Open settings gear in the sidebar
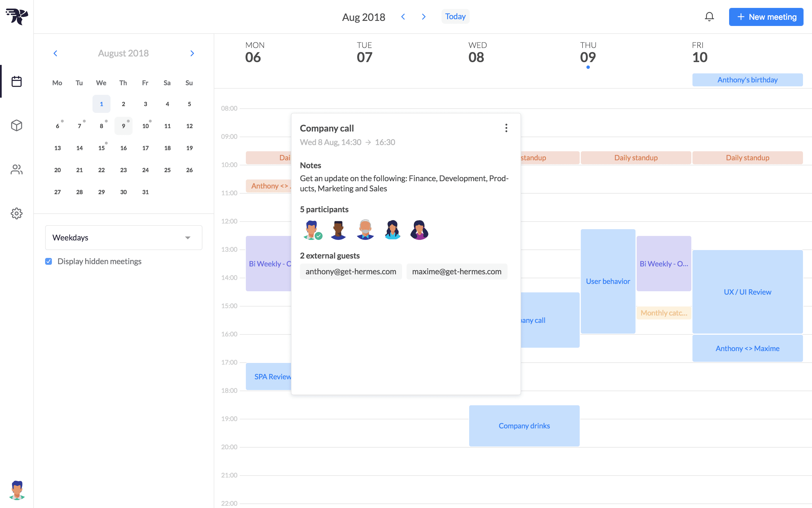The width and height of the screenshot is (812, 508). point(16,213)
